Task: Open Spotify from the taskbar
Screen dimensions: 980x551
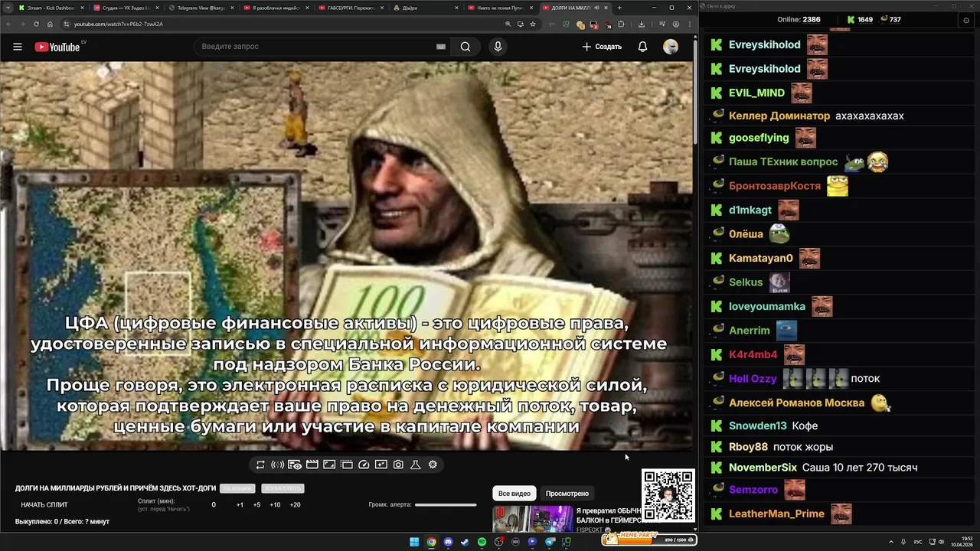Action: [482, 542]
